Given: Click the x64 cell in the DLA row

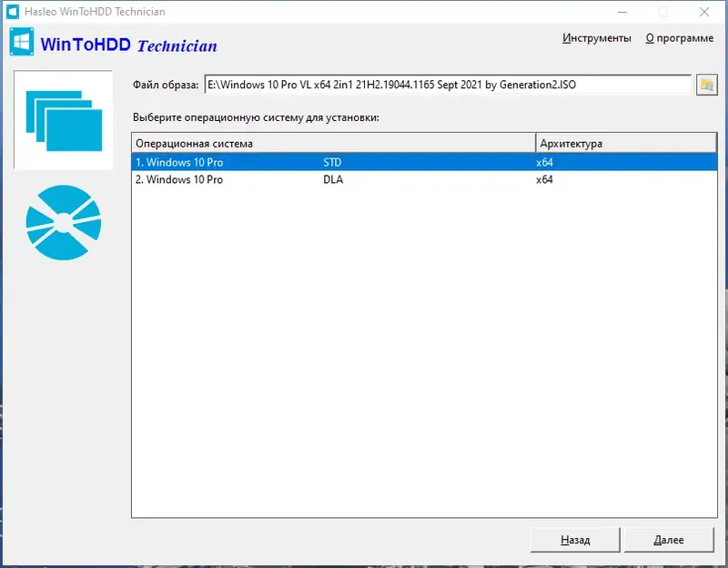Looking at the screenshot, I should (544, 179).
